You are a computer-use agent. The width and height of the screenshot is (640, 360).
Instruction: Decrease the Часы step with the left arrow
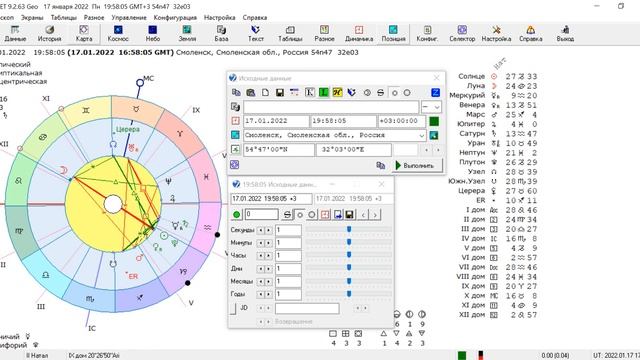260,256
